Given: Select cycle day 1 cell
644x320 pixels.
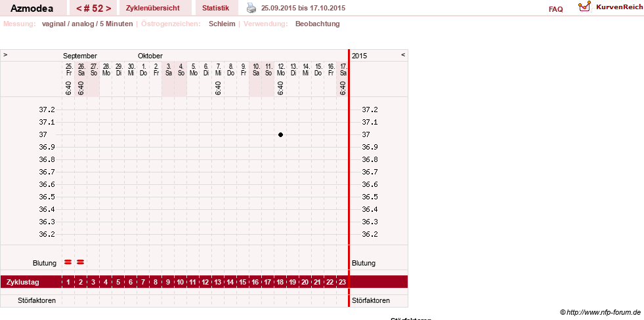Looking at the screenshot, I should 68,282.
